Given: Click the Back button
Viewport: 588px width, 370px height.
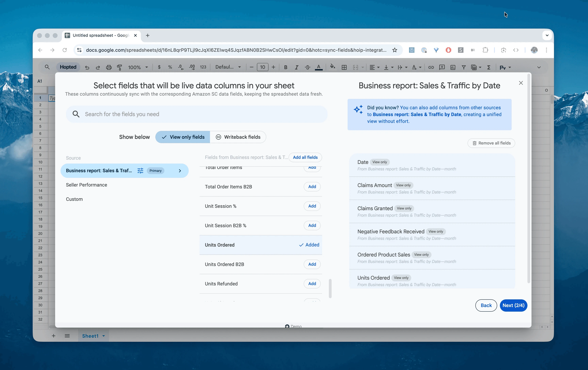Looking at the screenshot, I should 486,305.
